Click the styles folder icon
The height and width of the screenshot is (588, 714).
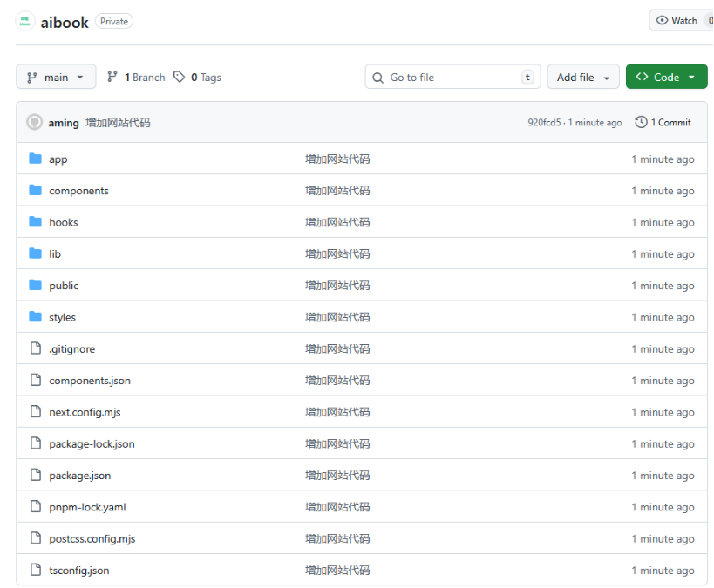coord(35,316)
